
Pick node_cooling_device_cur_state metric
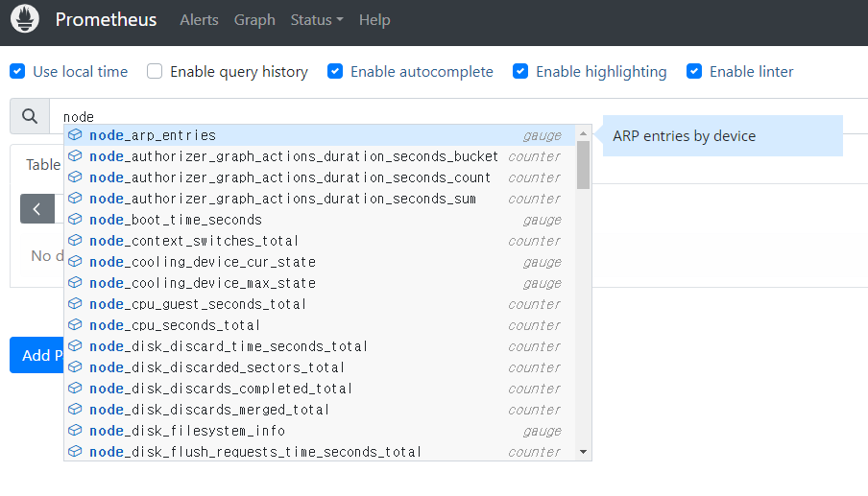[320, 262]
